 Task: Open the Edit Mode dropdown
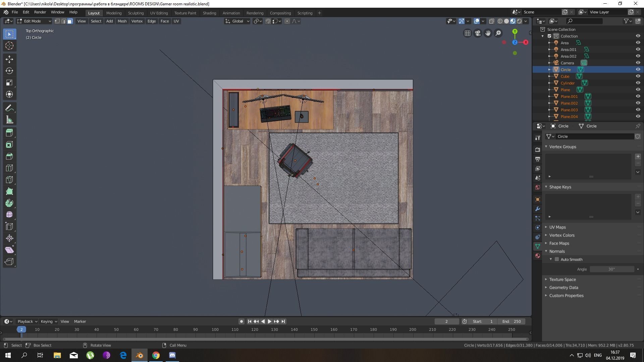tap(34, 21)
